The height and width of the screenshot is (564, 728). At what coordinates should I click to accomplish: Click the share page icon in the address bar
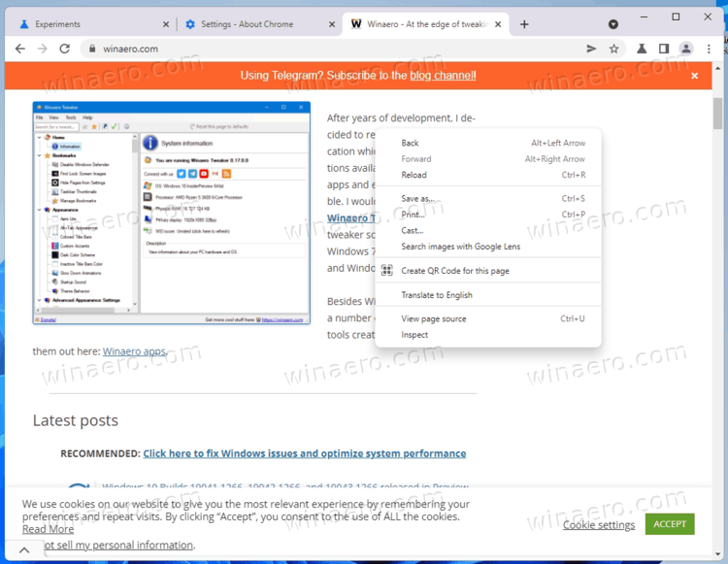pos(591,49)
